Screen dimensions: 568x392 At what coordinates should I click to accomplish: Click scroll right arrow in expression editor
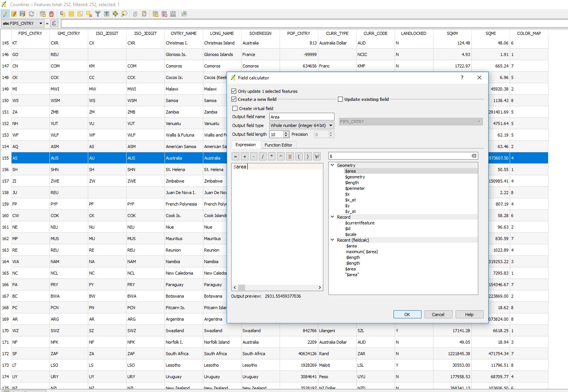[319, 287]
